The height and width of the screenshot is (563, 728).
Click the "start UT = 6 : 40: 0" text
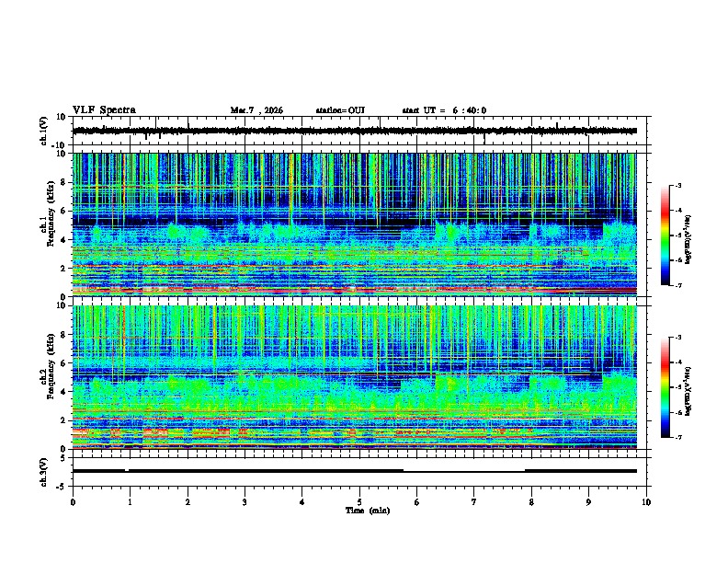pyautogui.click(x=444, y=110)
